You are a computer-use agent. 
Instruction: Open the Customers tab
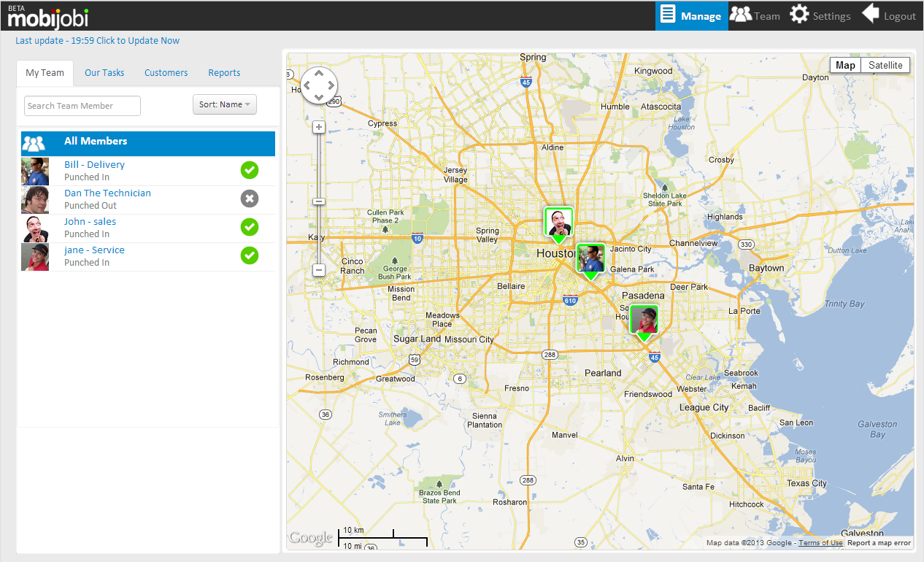(x=166, y=73)
